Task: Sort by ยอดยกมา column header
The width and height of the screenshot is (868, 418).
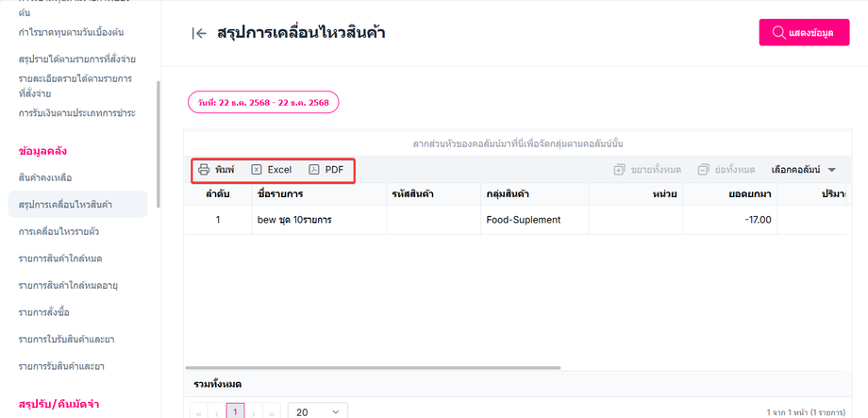Action: coord(730,194)
